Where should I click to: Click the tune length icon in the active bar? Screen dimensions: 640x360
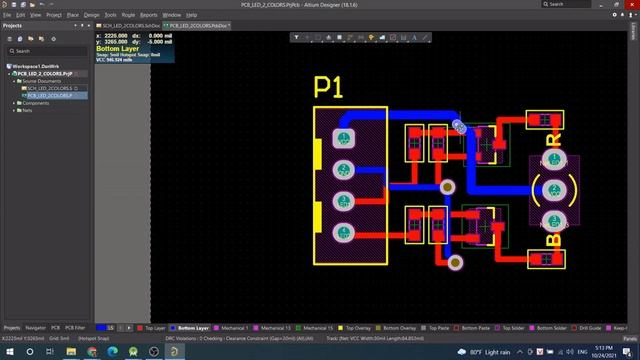(x=361, y=38)
